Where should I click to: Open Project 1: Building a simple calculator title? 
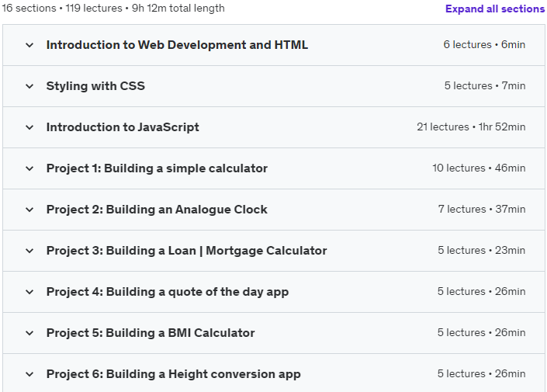tap(157, 168)
